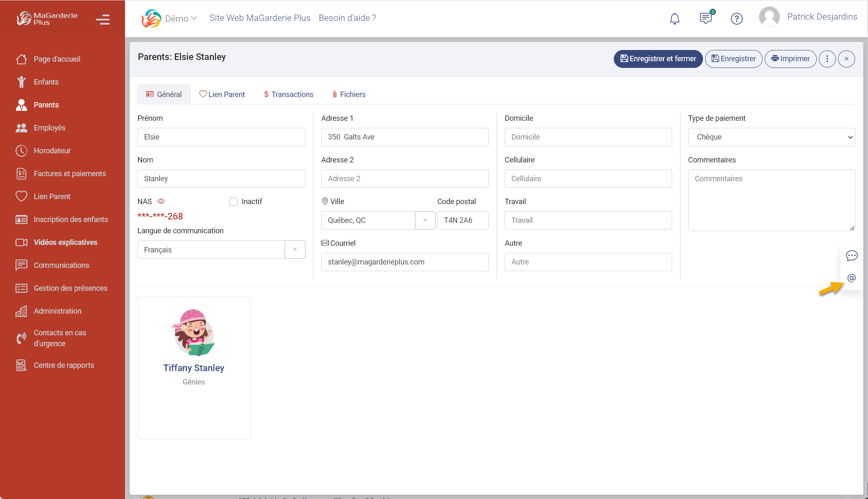Open notifications via the bell icon
Image resolution: width=868 pixels, height=499 pixels.
(674, 18)
